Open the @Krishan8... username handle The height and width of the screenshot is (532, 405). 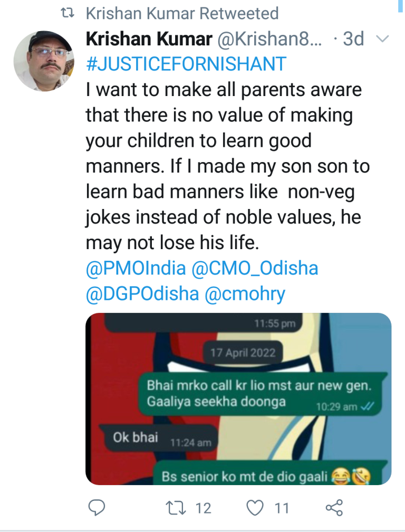pyautogui.click(x=268, y=40)
